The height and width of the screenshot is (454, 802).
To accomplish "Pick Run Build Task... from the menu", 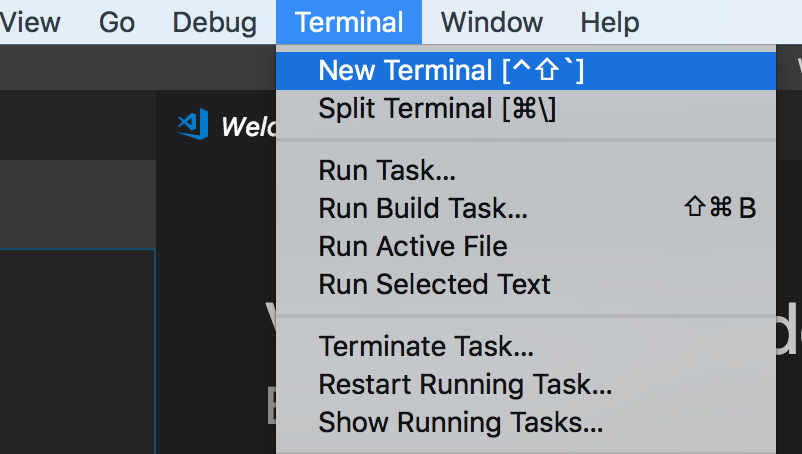I will [423, 208].
